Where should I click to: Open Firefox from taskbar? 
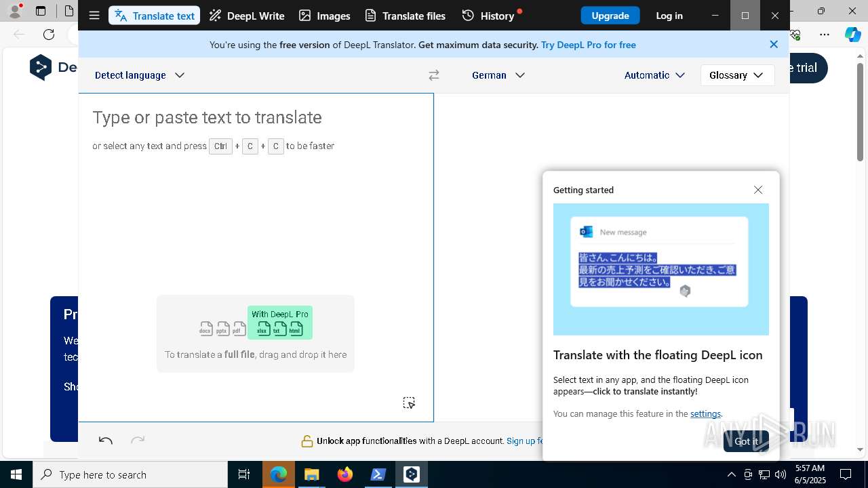[x=345, y=474]
